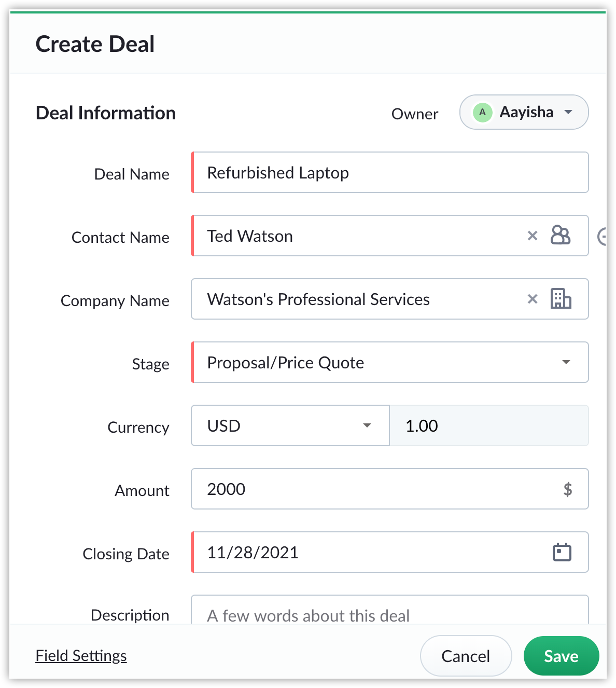Click the Description text area

[390, 610]
